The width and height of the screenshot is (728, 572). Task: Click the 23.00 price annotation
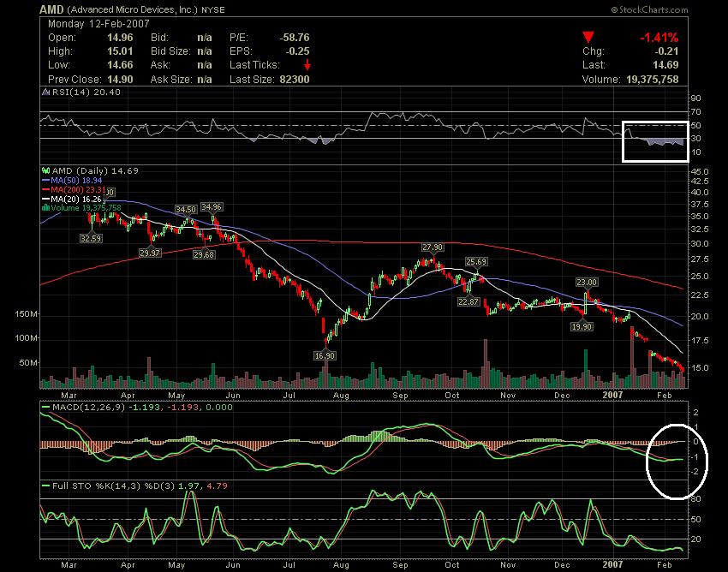(x=587, y=283)
